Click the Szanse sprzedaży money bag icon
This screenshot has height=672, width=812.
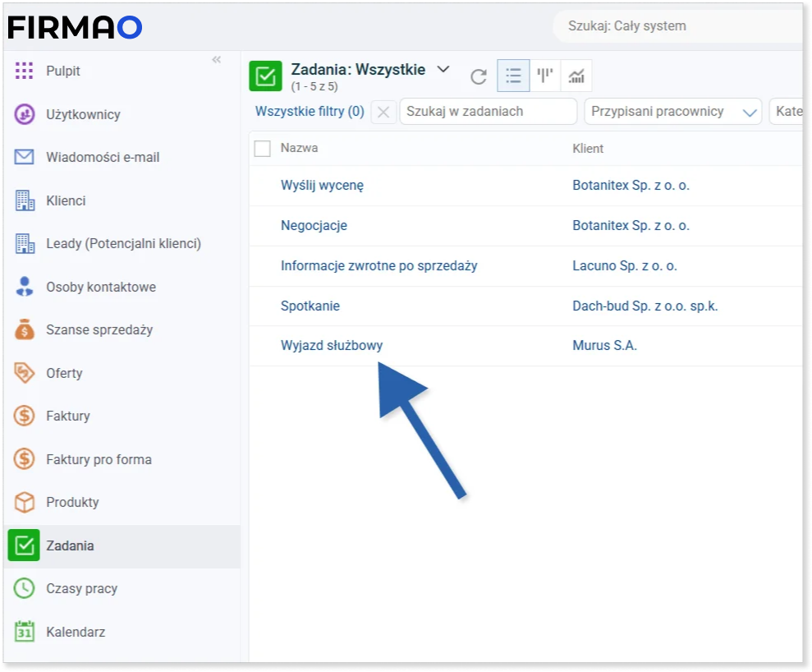pos(25,329)
